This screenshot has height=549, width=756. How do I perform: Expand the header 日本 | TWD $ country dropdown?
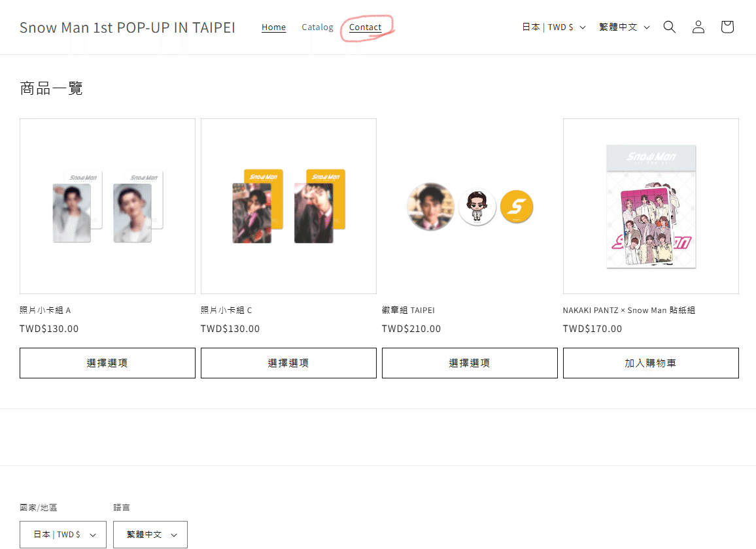(554, 27)
